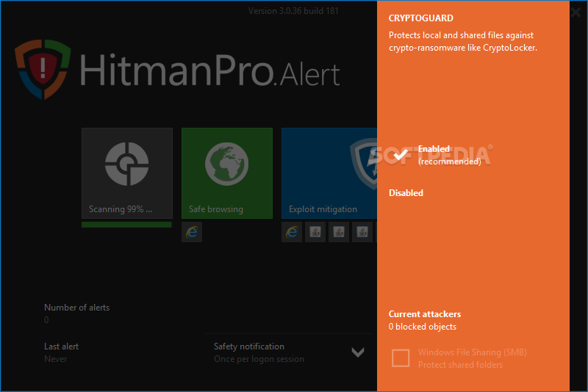Click CryptoGuard description about crypto-ransomware
This screenshot has width=588, height=392.
click(x=463, y=41)
